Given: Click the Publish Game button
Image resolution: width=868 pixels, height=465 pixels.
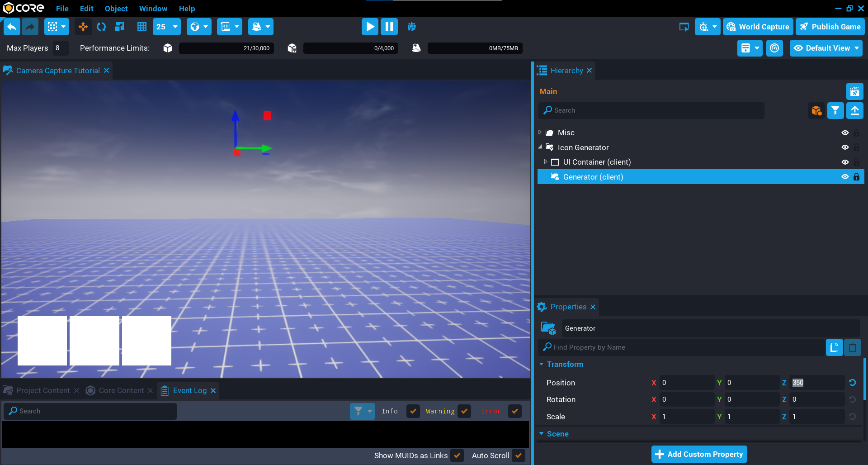Looking at the screenshot, I should (x=830, y=27).
